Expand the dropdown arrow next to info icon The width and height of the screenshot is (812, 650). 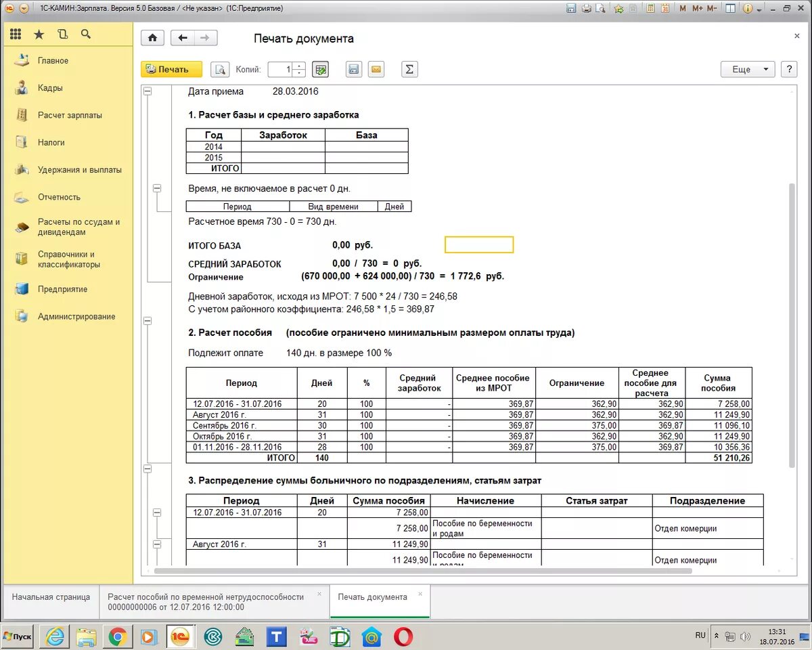click(x=759, y=9)
